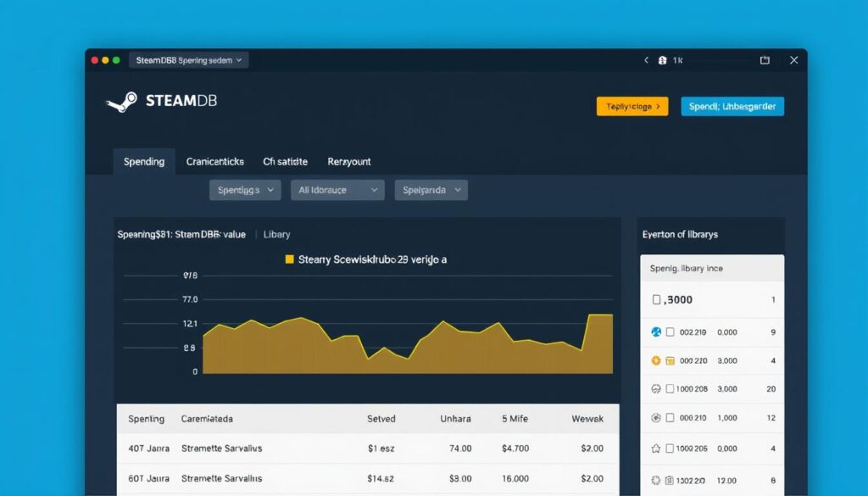
Task: Switch to the Cranicanticks tab
Action: [214, 161]
